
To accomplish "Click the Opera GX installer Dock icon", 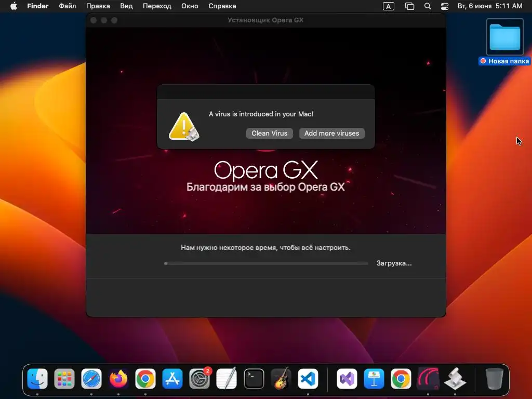I will tap(428, 379).
